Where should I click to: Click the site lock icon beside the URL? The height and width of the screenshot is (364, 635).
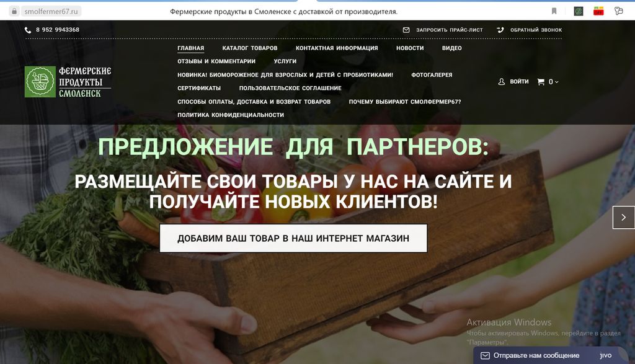[13, 11]
